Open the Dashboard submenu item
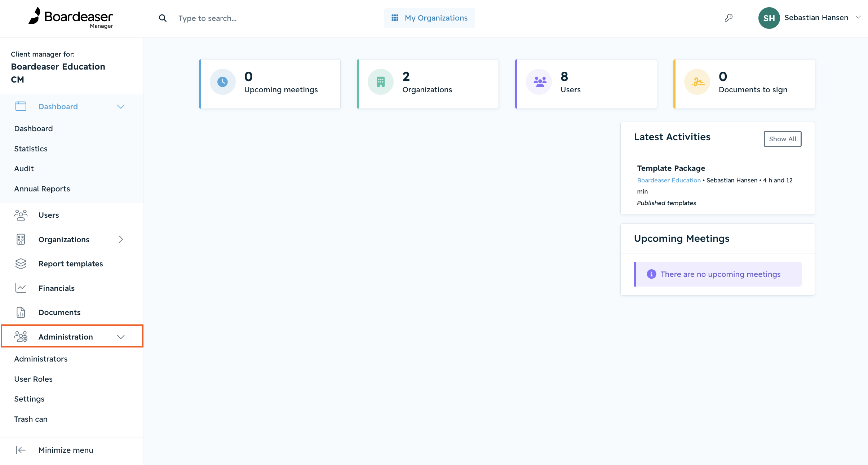This screenshot has height=465, width=868. (34, 129)
